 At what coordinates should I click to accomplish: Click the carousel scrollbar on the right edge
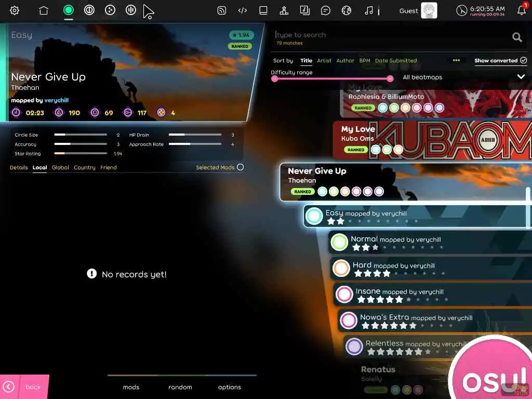528,208
